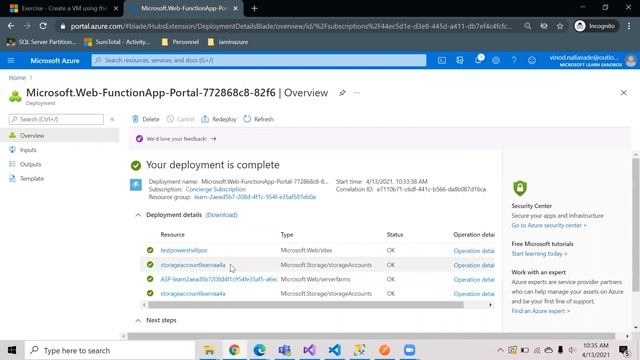Click the Home breadcrumb
This screenshot has height=360, width=640.
point(17,78)
